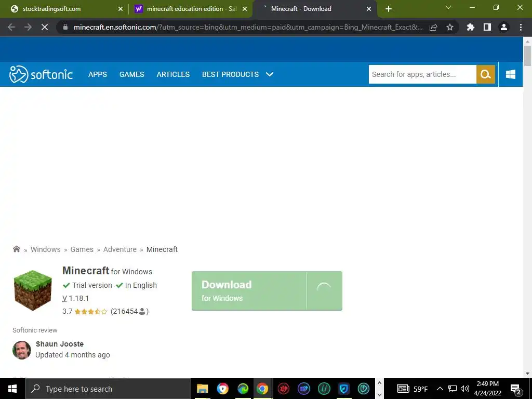Go to the Adventure breadcrumb link
532x399 pixels.
(120, 249)
